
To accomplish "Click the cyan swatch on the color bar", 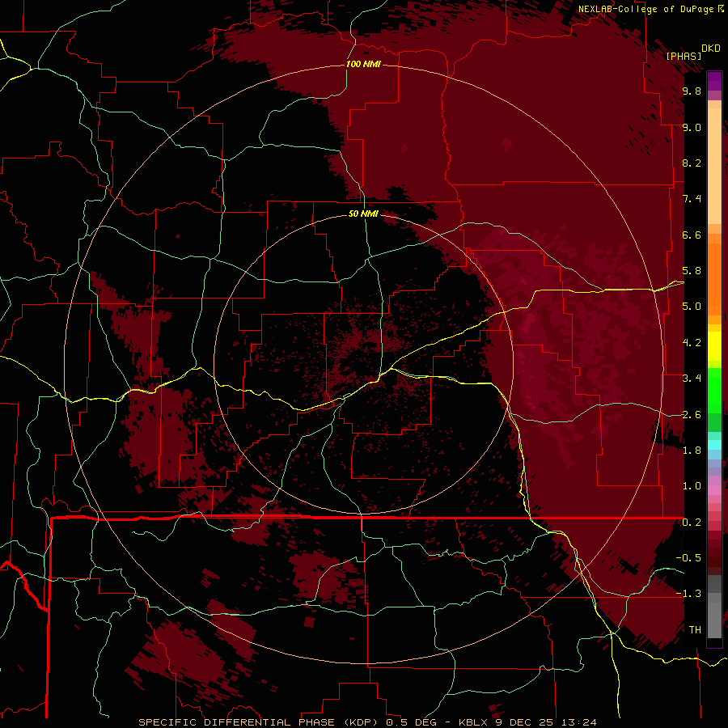I will pos(714,445).
